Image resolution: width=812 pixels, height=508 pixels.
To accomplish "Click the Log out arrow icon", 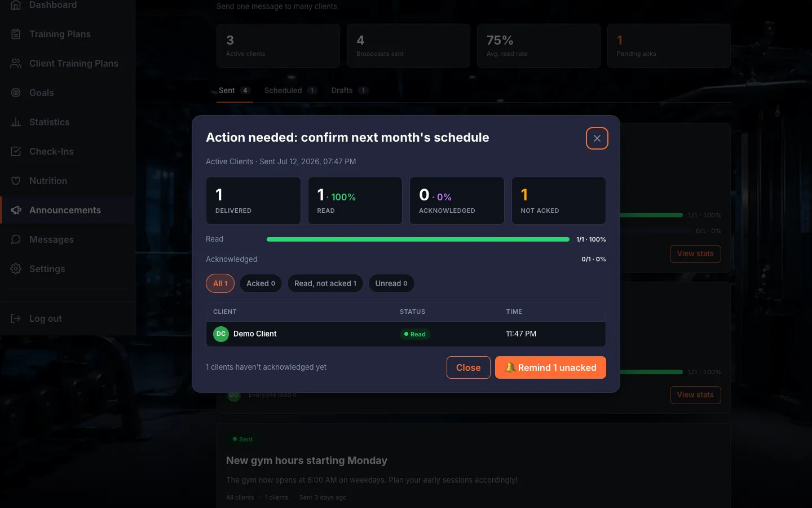I will point(16,318).
